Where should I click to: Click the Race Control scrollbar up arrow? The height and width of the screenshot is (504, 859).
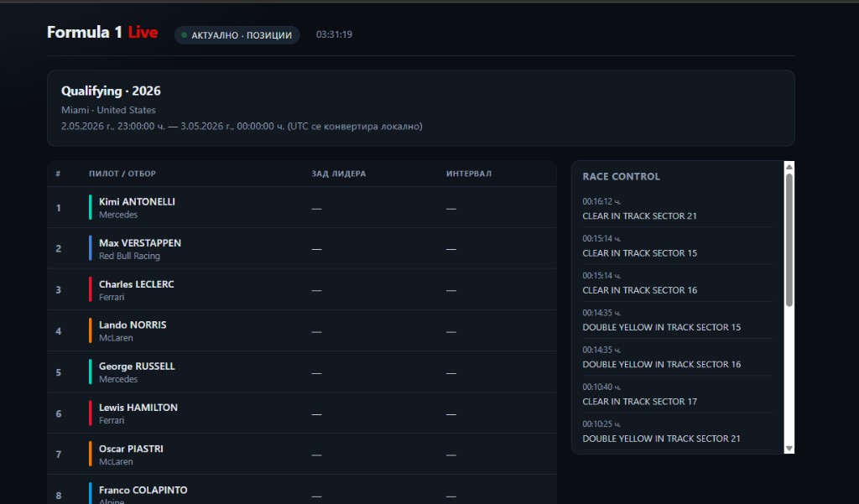point(789,167)
